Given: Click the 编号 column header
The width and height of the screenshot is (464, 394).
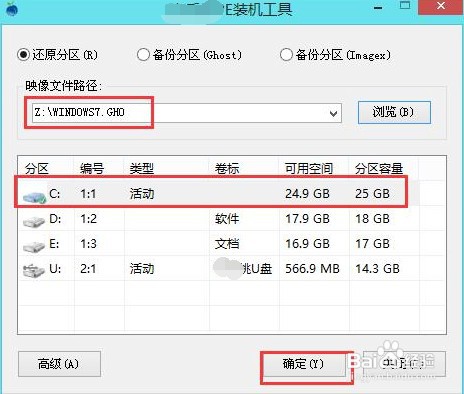Looking at the screenshot, I should point(92,169).
